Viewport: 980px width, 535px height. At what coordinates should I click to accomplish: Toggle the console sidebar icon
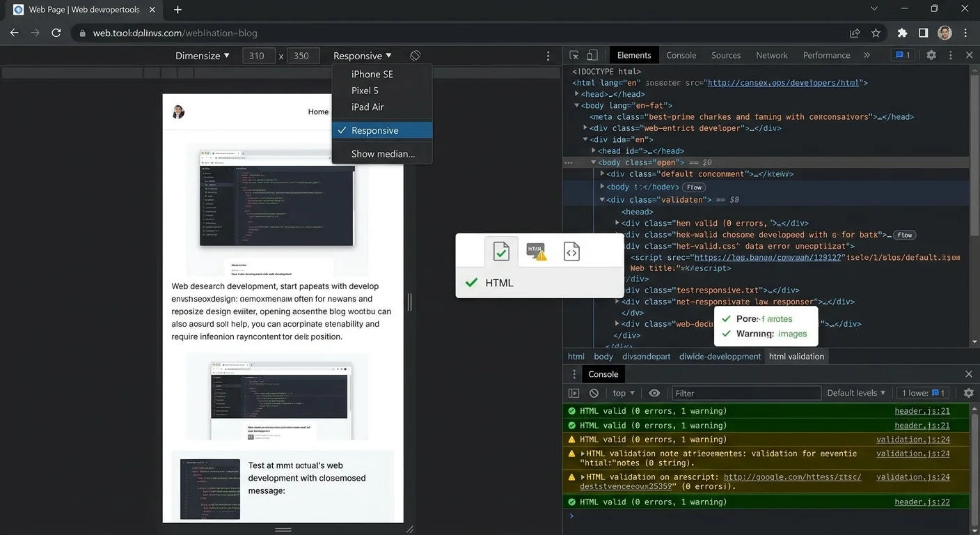pos(574,393)
